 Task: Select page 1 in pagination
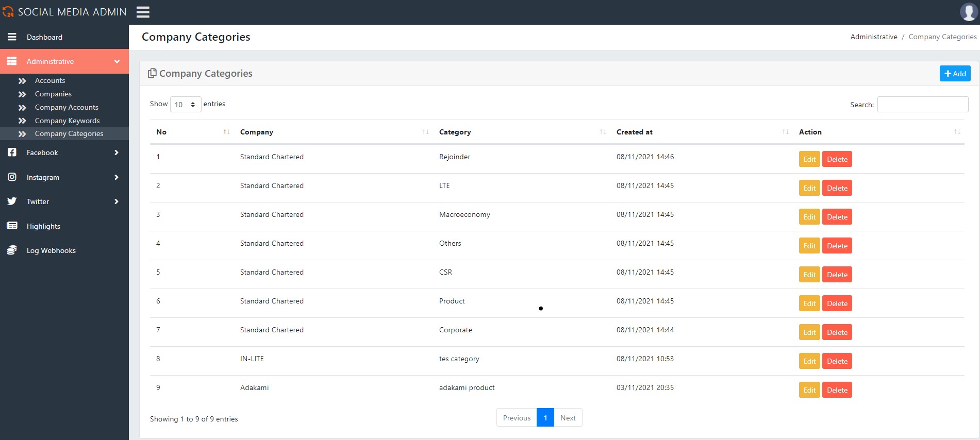point(545,417)
